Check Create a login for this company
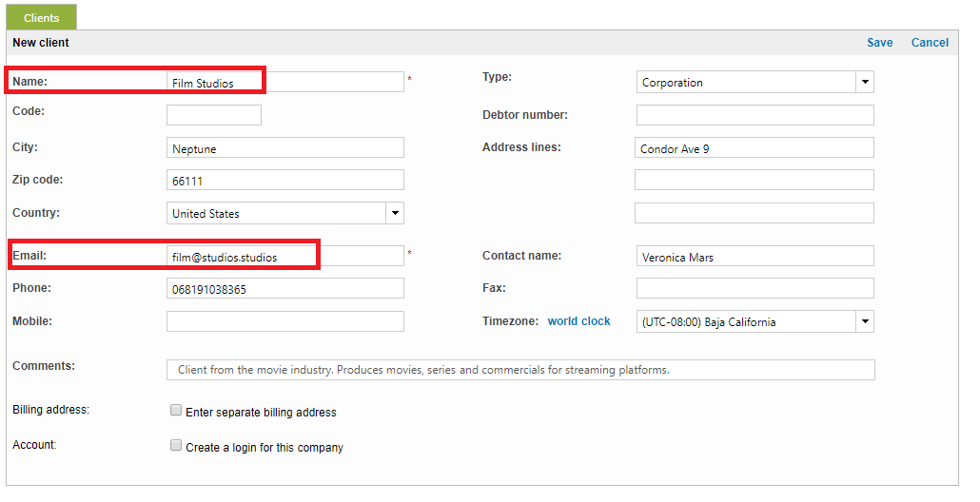The width and height of the screenshot is (980, 502). point(176,445)
